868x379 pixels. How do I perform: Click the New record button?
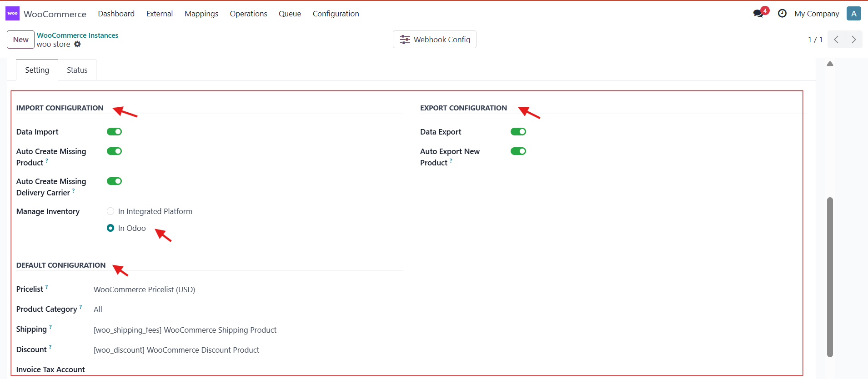[21, 40]
